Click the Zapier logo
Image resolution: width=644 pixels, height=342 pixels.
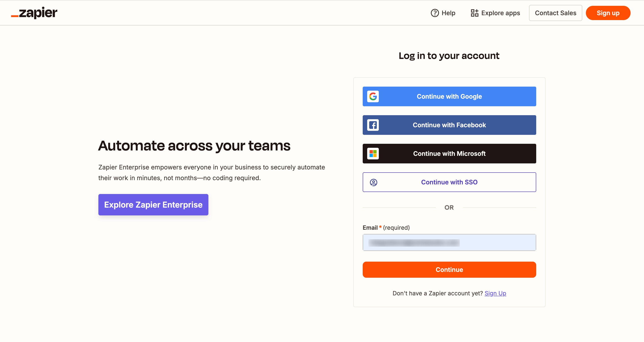pyautogui.click(x=34, y=13)
